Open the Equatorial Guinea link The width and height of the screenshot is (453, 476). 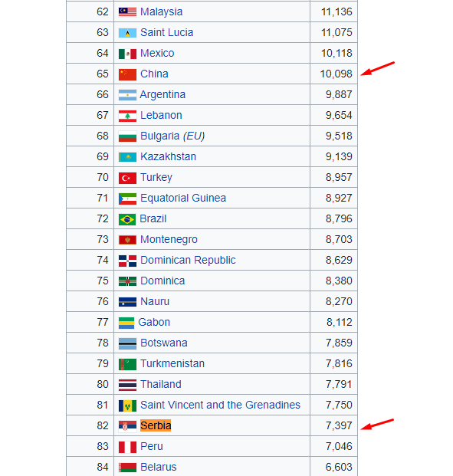pyautogui.click(x=183, y=199)
